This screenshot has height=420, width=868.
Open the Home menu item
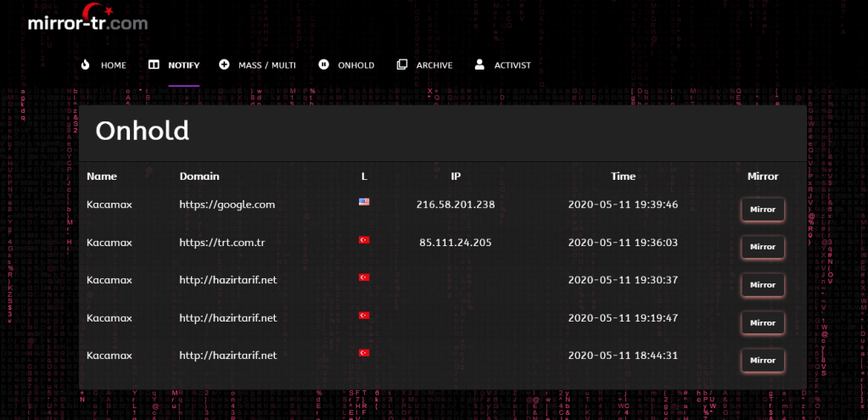coord(113,65)
